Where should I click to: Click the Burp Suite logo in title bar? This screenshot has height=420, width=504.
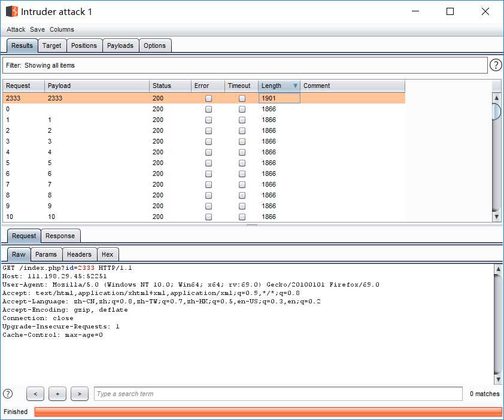tap(12, 11)
